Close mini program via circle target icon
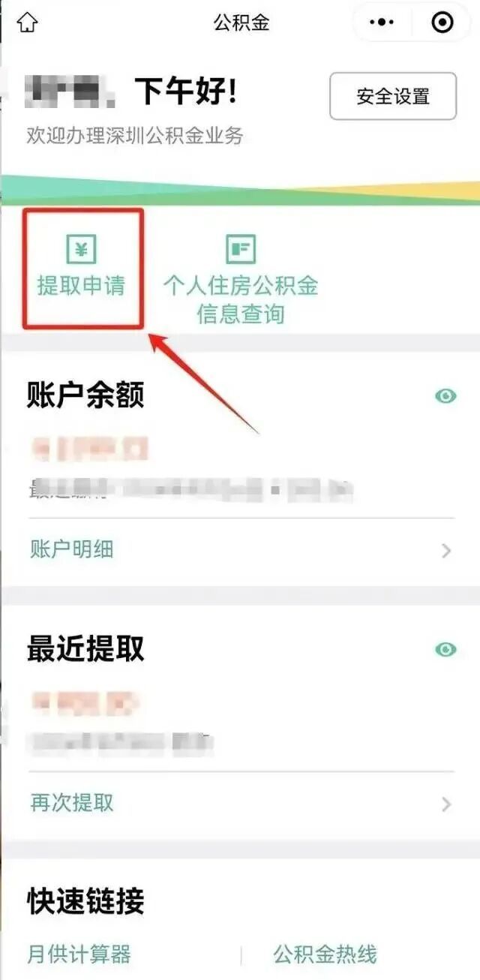Image resolution: width=480 pixels, height=980 pixels. coord(442,23)
